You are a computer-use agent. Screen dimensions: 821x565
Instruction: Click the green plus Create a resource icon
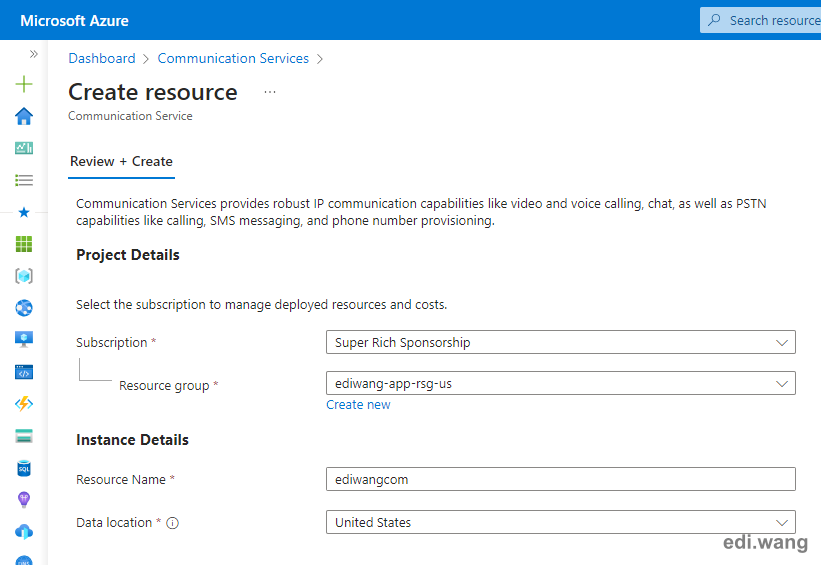tap(24, 84)
